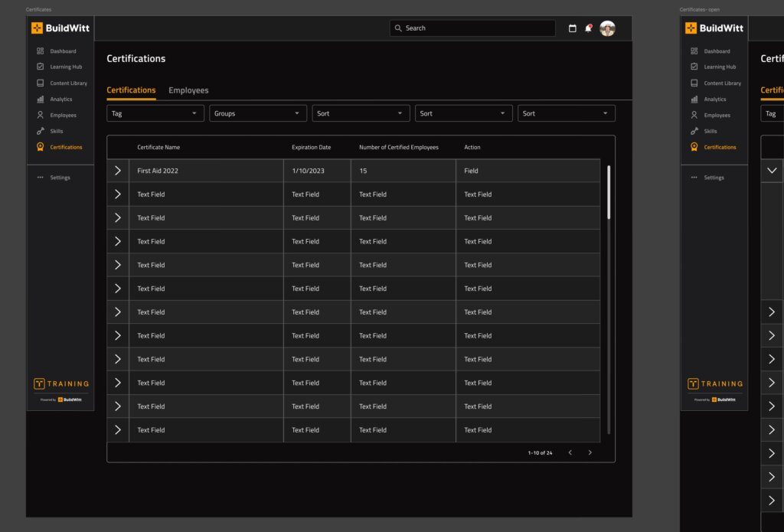784x532 pixels.
Task: Open Settings label in the Certificates- open frame
Action: 714,178
